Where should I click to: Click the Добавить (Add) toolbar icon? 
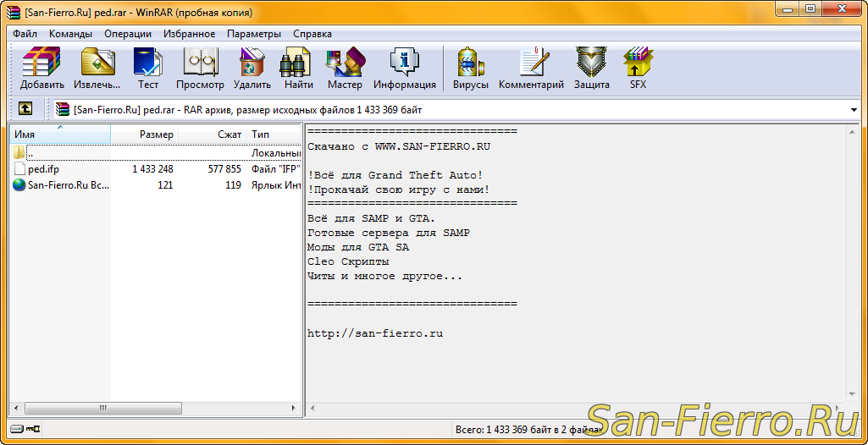point(41,68)
